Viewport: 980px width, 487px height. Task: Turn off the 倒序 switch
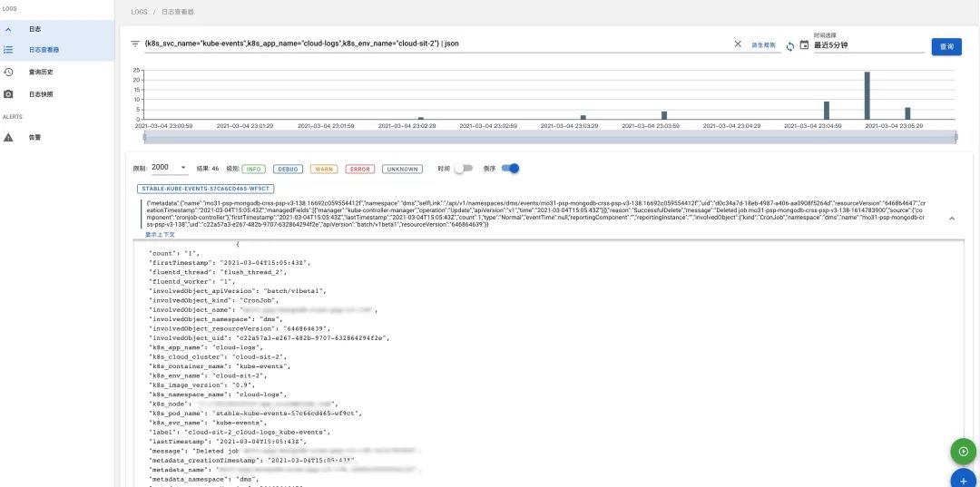[510, 169]
